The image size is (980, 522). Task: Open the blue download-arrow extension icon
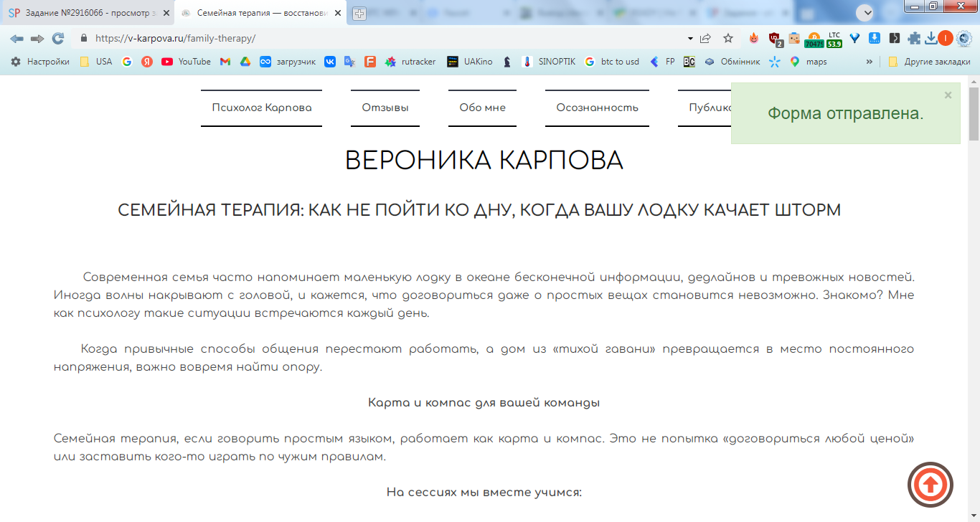tap(875, 38)
